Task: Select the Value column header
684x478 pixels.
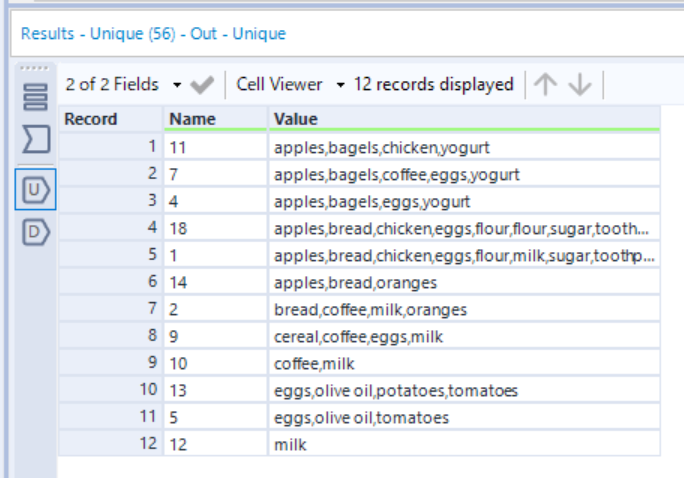Action: 464,119
